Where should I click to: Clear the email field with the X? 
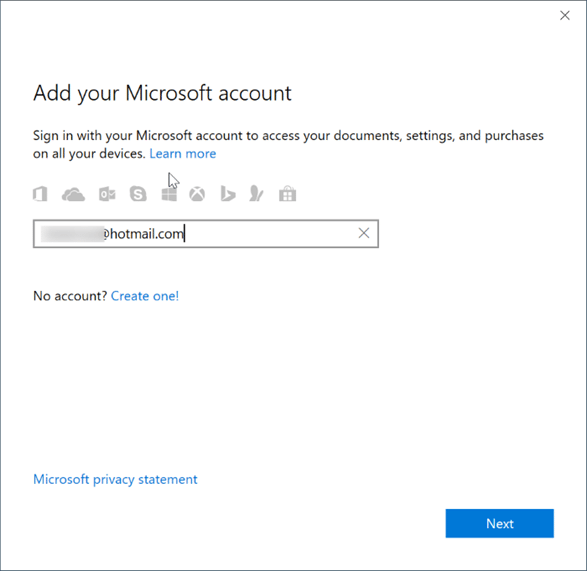[x=364, y=233]
